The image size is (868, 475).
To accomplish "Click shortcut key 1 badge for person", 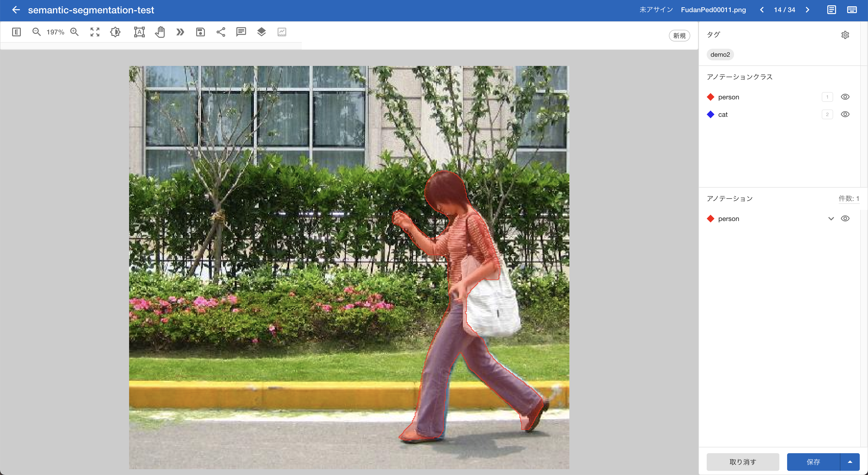I will click(x=827, y=97).
